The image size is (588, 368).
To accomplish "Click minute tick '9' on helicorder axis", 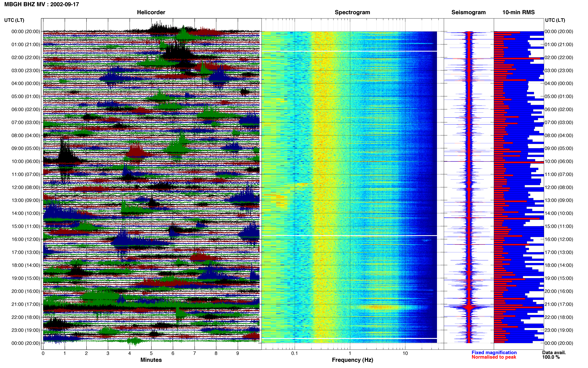I will point(238,353).
